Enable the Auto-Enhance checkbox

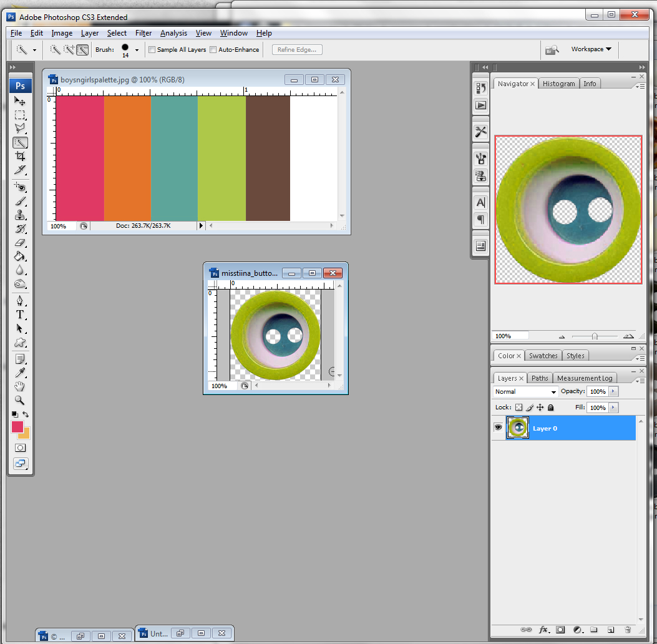(x=212, y=49)
